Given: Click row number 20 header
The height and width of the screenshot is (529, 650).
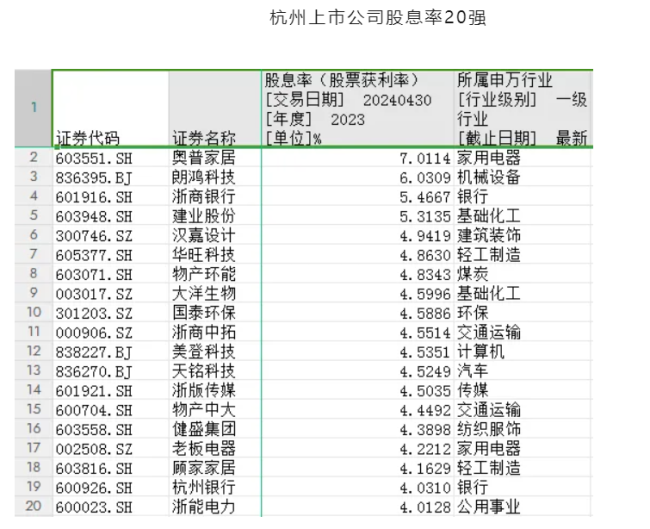Looking at the screenshot, I should click(34, 506).
